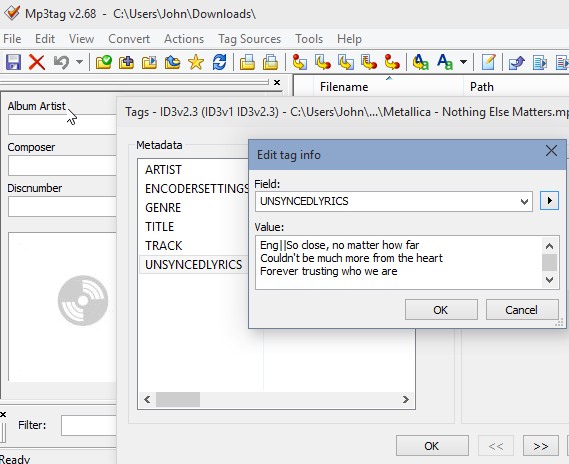The height and width of the screenshot is (464, 569).
Task: Click the folder icon with blue play arrow
Action: pyautogui.click(x=149, y=62)
